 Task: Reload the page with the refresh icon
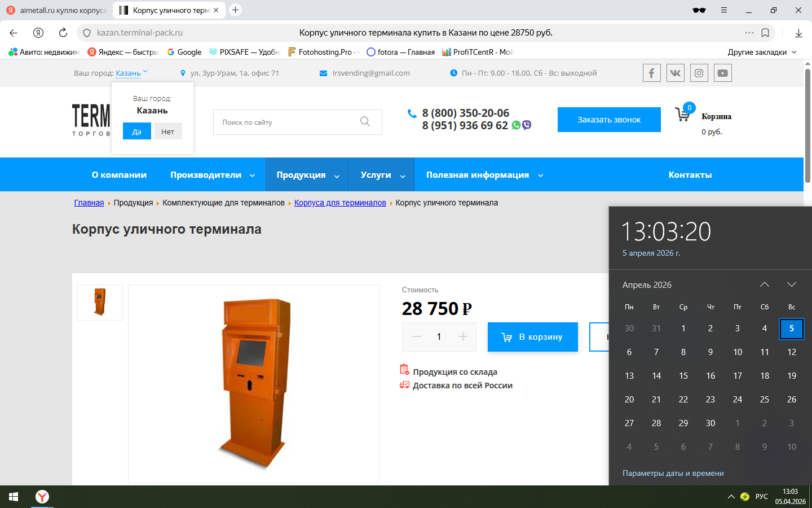(63, 33)
